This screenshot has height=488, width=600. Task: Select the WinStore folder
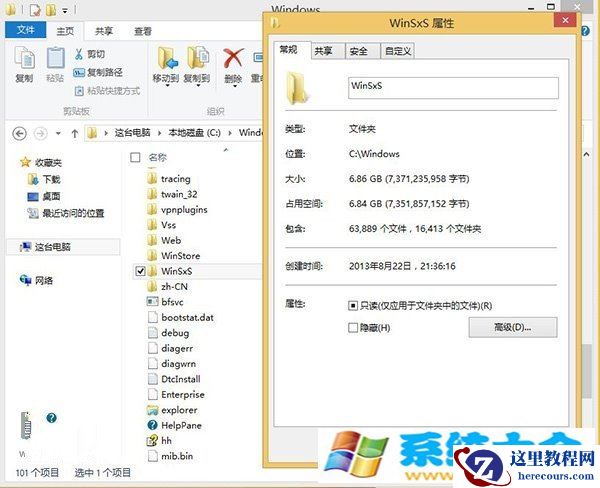point(174,256)
